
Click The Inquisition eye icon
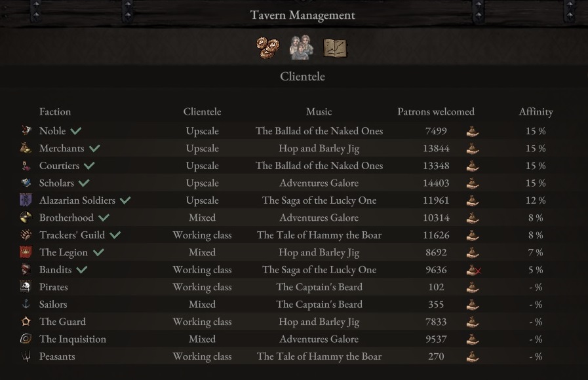coord(26,339)
